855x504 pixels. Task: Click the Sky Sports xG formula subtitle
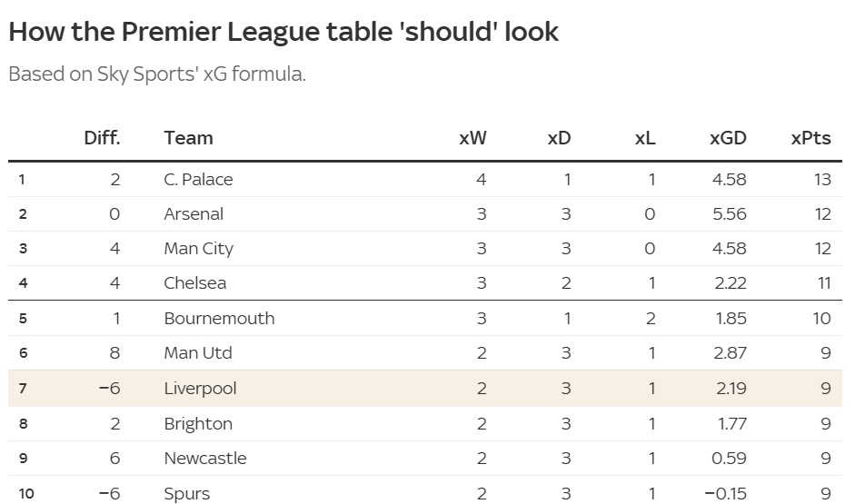tap(157, 74)
